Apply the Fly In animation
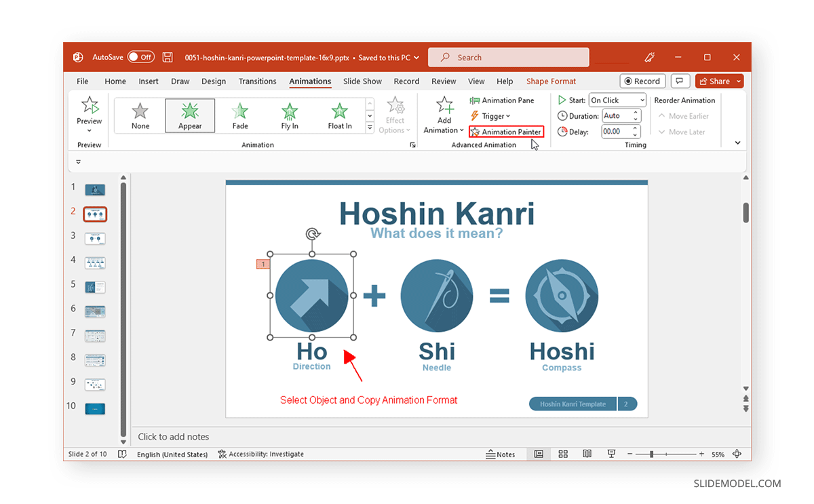Image resolution: width=814 pixels, height=504 pixels. pos(289,115)
